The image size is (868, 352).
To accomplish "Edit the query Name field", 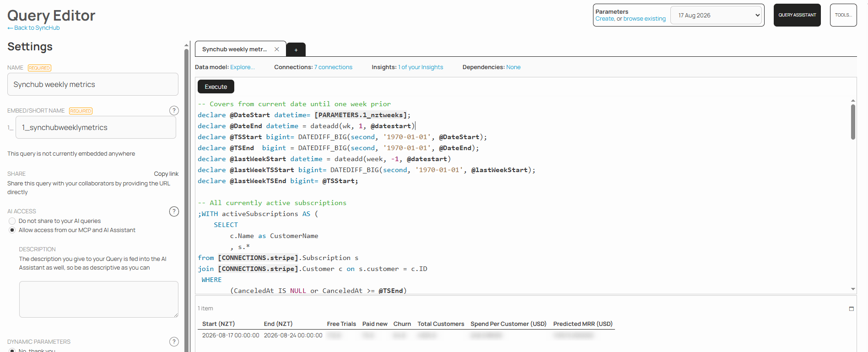I will (x=93, y=84).
